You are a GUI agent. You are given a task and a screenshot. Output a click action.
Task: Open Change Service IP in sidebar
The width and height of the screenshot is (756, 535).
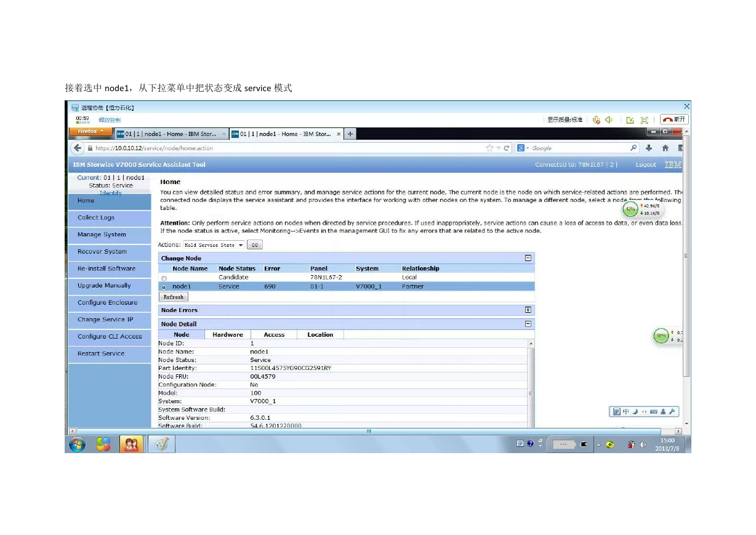click(x=110, y=320)
